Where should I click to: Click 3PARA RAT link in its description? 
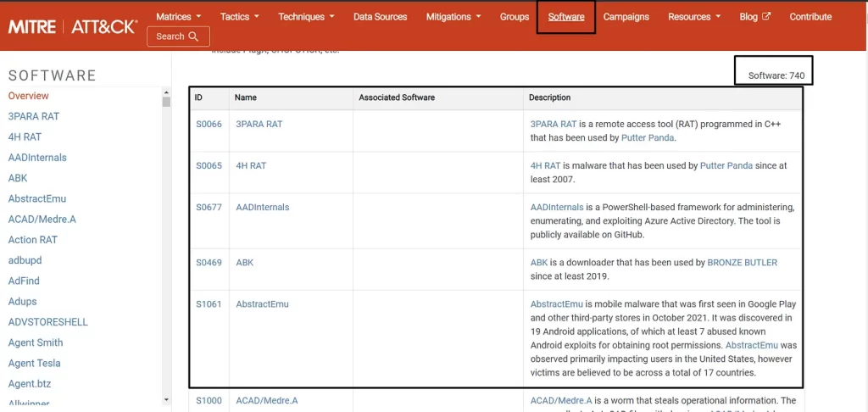pyautogui.click(x=554, y=124)
